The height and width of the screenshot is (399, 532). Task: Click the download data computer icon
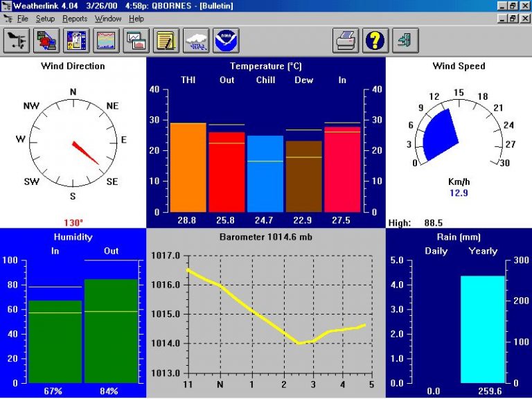tap(46, 41)
